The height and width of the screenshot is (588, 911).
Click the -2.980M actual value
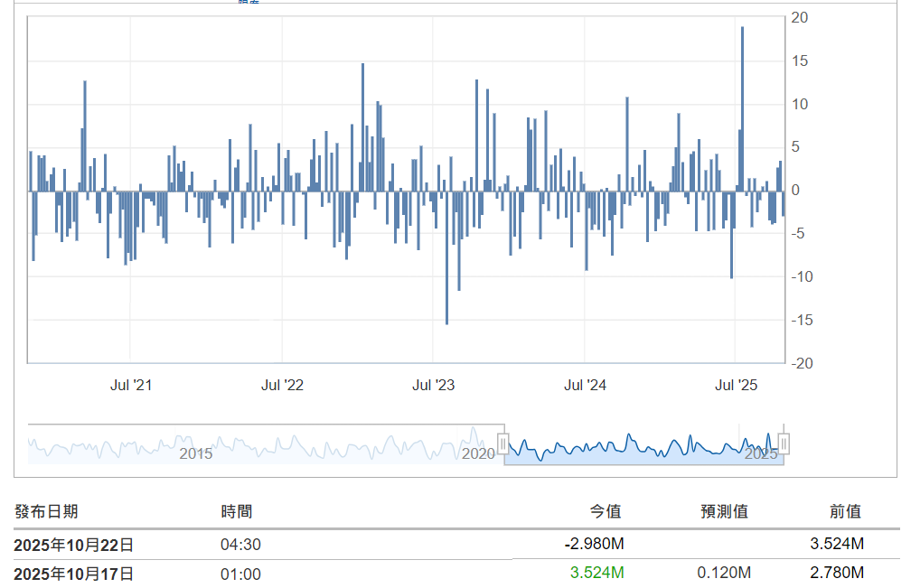594,544
